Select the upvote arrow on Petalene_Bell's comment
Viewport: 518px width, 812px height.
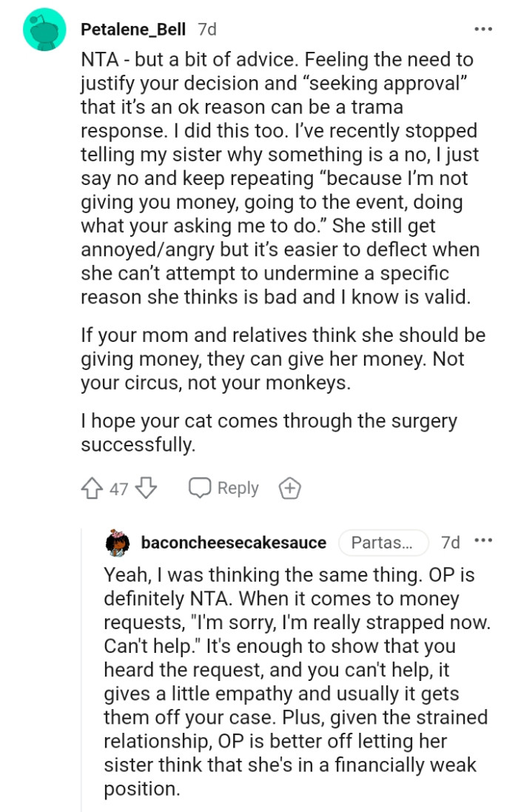click(x=92, y=487)
